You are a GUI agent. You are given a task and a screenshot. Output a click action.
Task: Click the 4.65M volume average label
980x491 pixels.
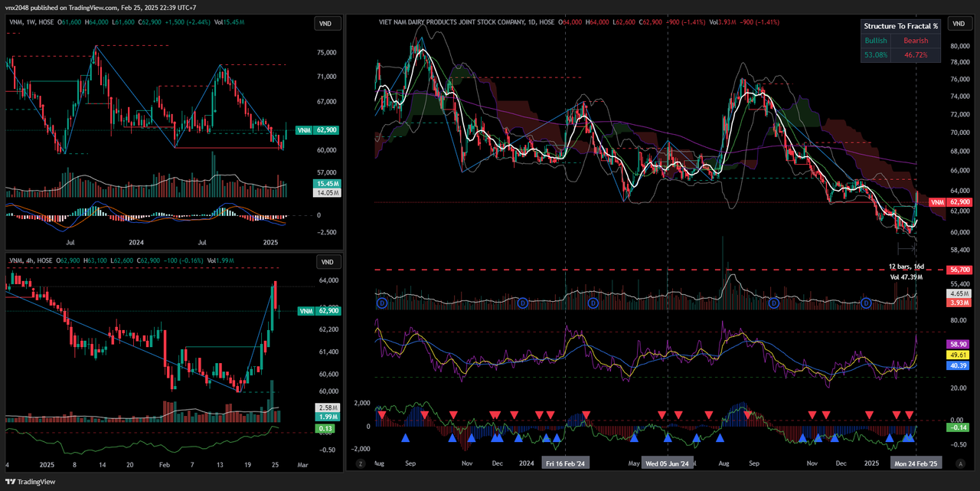tap(959, 293)
